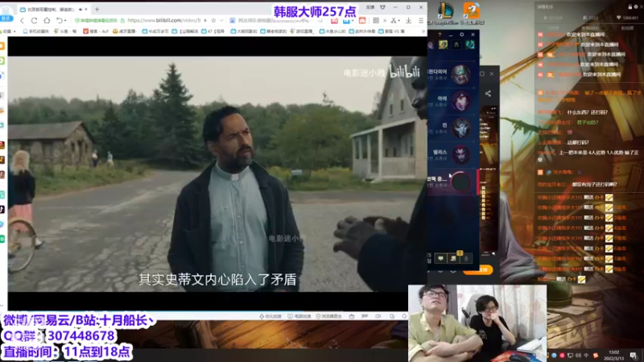The width and height of the screenshot is (644, 362).
Task: Click the red extension icon in toolbar
Action: 335,20
